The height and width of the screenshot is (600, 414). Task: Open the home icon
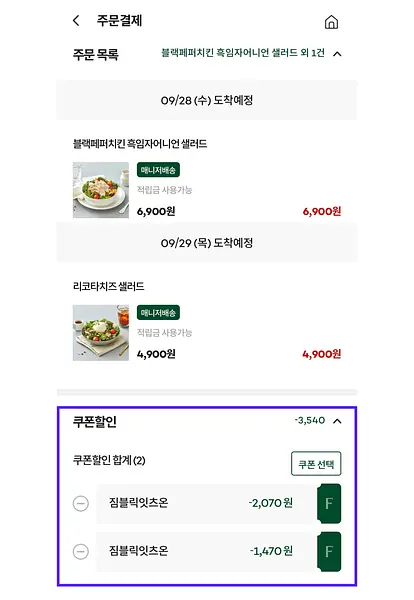(331, 22)
